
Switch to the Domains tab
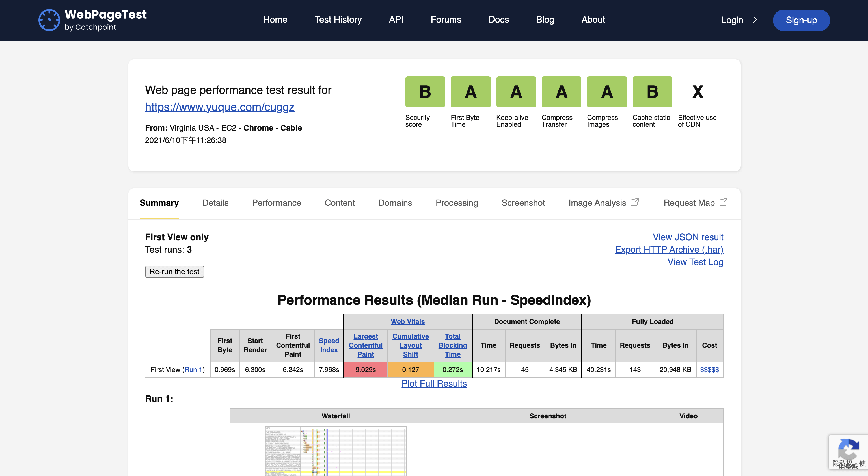tap(395, 203)
